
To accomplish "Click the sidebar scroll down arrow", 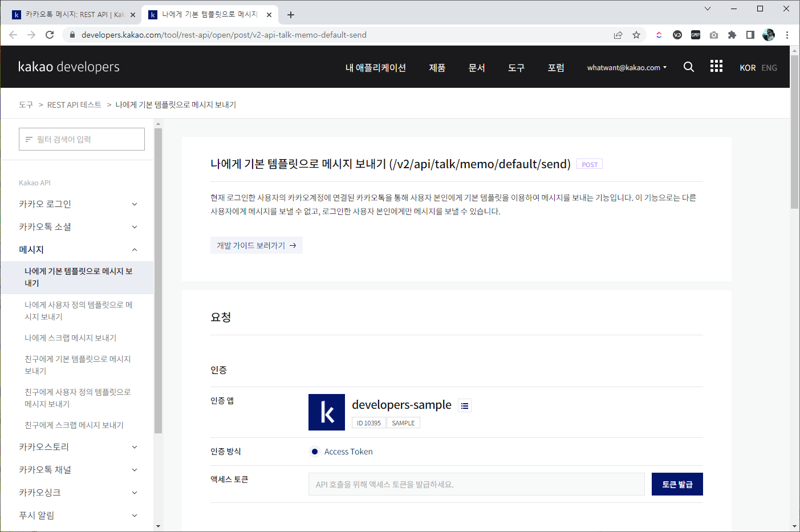I will pos(158,526).
